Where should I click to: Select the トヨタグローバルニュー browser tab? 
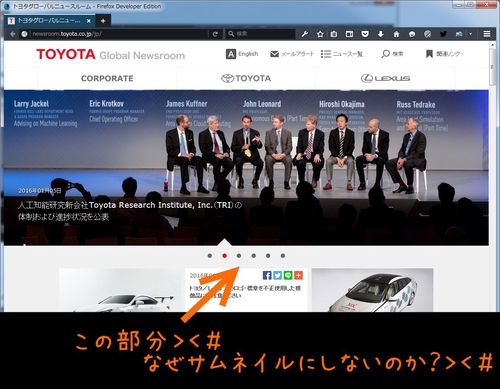click(x=49, y=21)
